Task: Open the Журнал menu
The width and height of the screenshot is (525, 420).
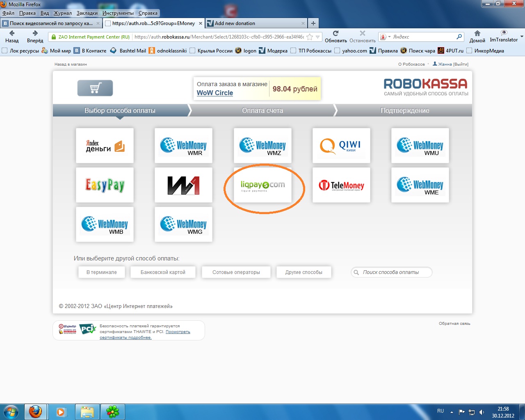Action: [63, 13]
